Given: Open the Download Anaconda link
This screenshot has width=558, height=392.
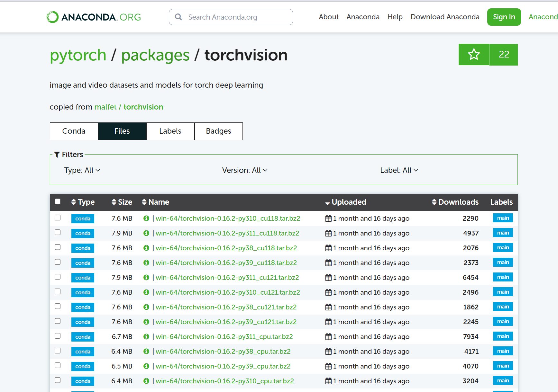Looking at the screenshot, I should tap(445, 17).
